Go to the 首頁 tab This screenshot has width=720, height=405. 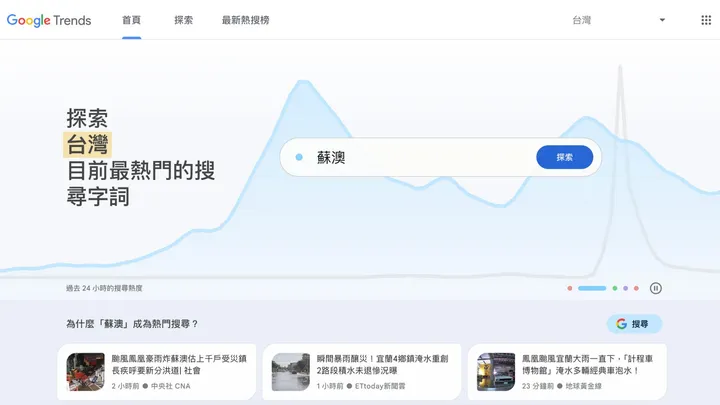131,20
